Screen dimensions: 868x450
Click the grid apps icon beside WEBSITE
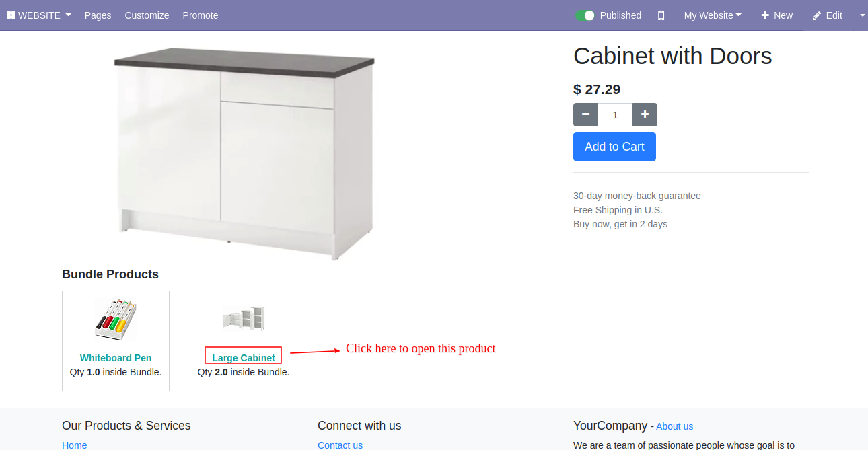11,15
